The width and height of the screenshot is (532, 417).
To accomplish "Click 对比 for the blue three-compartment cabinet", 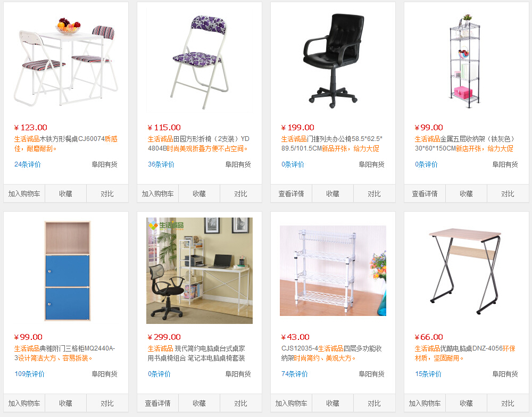I will point(107,403).
